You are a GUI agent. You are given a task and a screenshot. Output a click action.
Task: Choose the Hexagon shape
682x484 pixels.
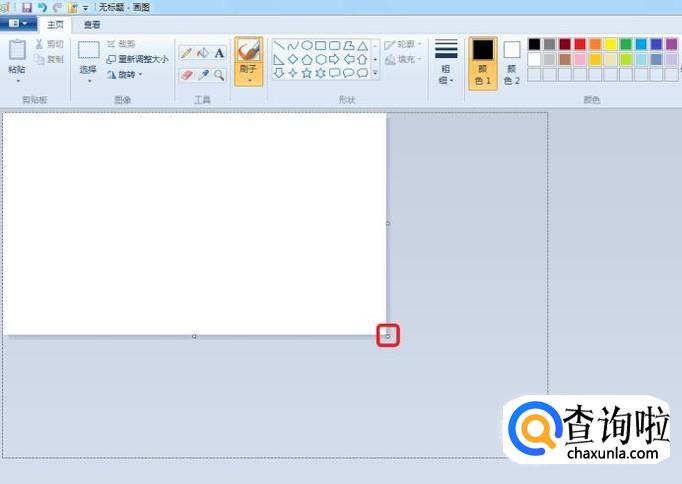[x=321, y=59]
